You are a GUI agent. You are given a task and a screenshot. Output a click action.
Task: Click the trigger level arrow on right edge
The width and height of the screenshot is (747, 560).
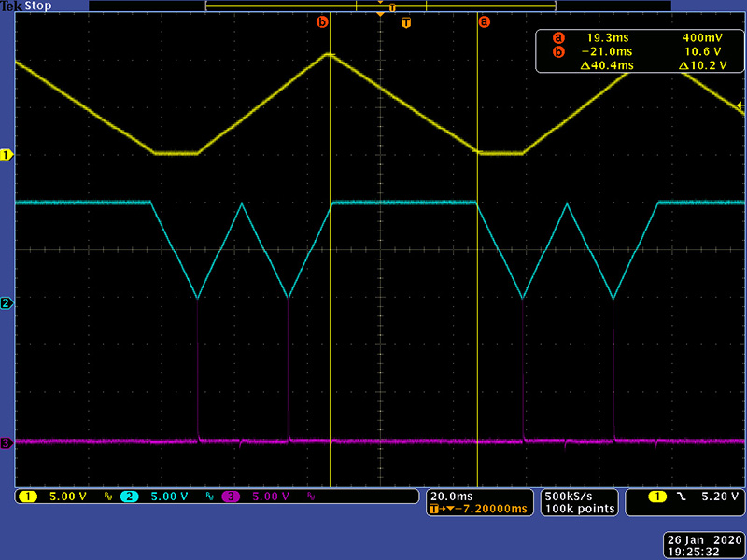741,108
